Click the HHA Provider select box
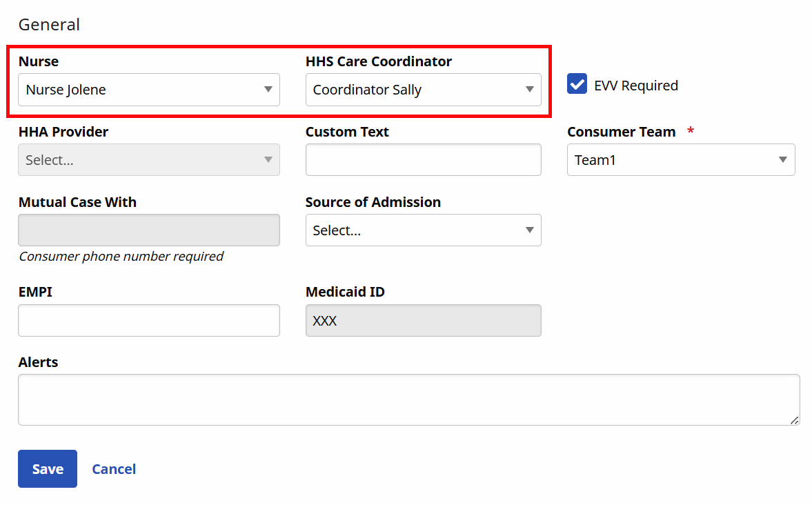The width and height of the screenshot is (812, 505). point(148,160)
